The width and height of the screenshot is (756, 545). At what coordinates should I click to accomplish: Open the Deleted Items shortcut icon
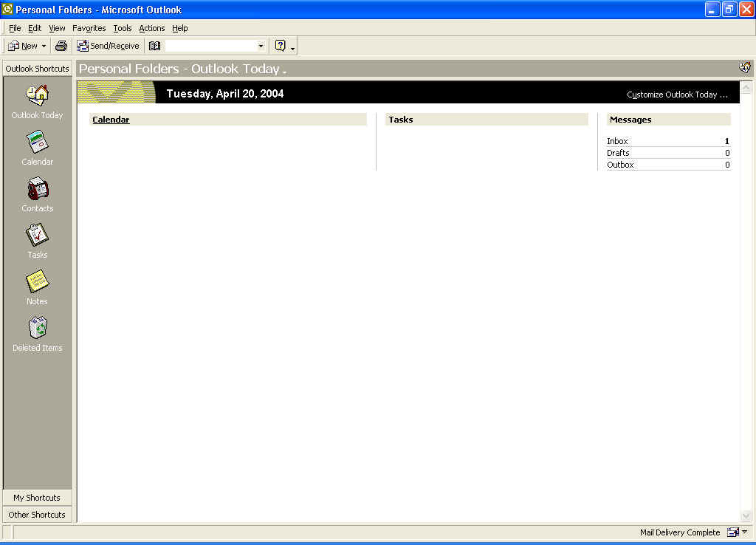point(37,328)
